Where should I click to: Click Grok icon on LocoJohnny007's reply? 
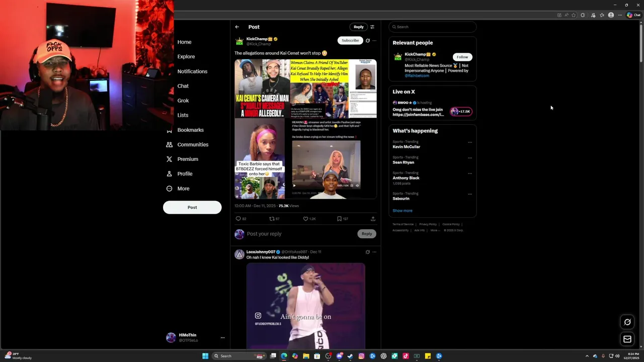point(367,252)
